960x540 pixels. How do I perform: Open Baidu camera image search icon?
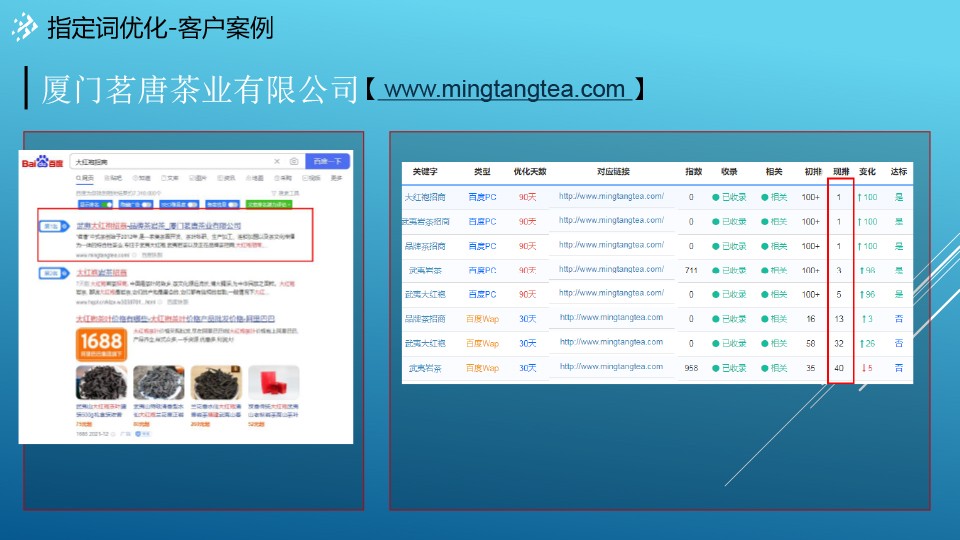click(294, 162)
